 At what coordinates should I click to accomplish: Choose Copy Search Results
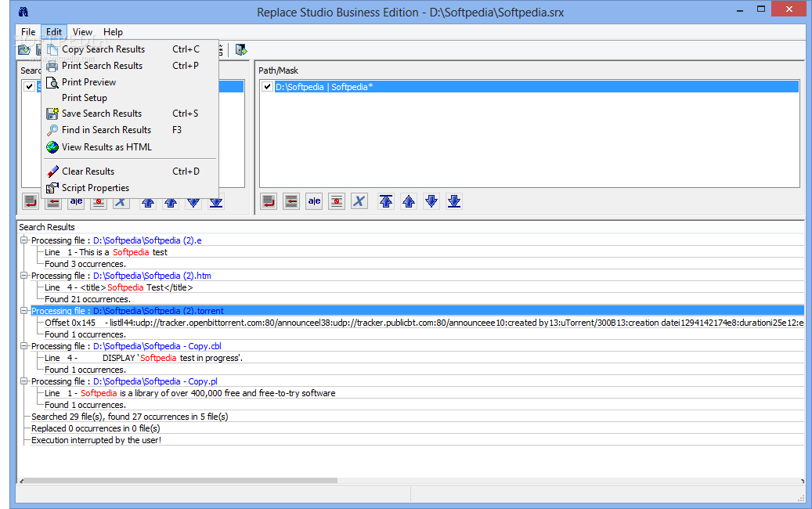pyautogui.click(x=130, y=49)
